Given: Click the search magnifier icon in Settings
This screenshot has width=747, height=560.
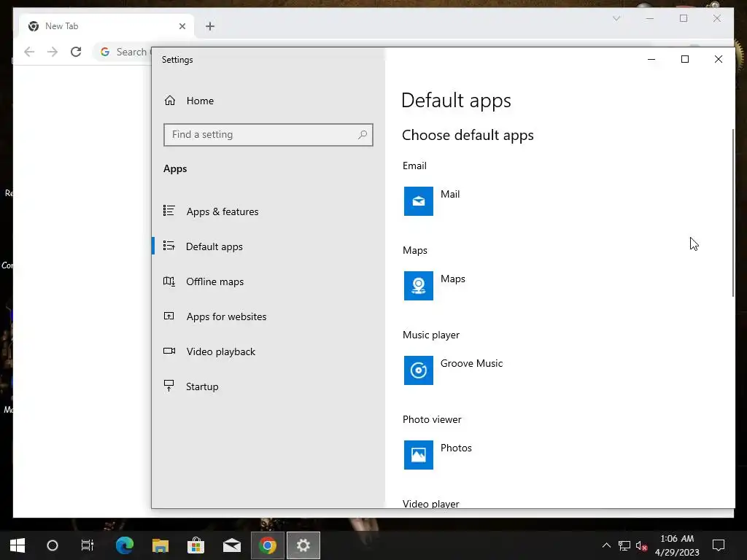Looking at the screenshot, I should click(363, 135).
